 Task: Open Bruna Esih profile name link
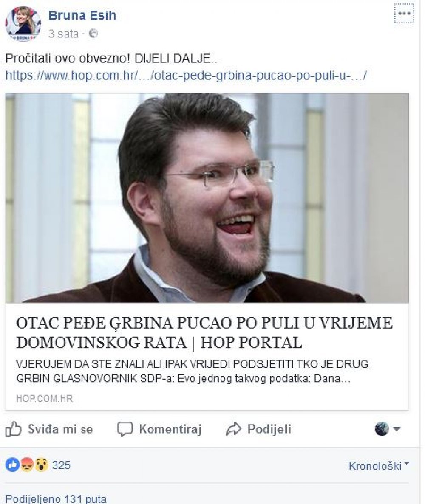[x=82, y=15]
